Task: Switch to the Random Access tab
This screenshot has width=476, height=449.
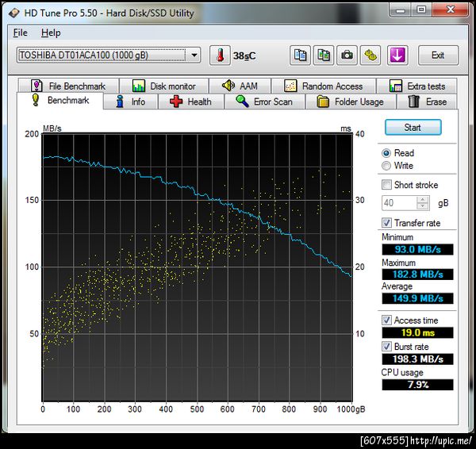Action: click(324, 86)
